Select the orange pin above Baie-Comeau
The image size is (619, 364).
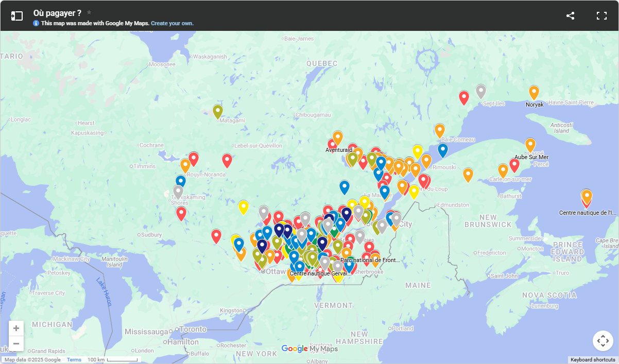click(x=439, y=131)
